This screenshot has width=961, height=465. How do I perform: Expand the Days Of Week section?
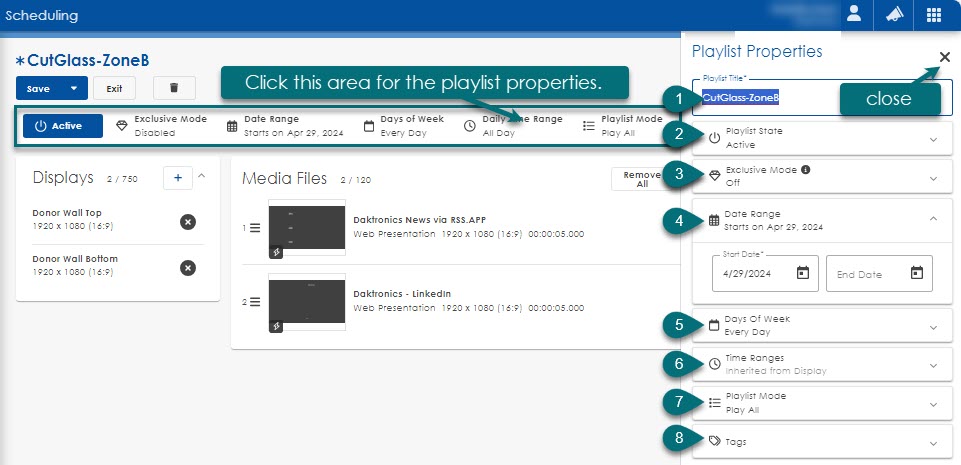coord(932,325)
